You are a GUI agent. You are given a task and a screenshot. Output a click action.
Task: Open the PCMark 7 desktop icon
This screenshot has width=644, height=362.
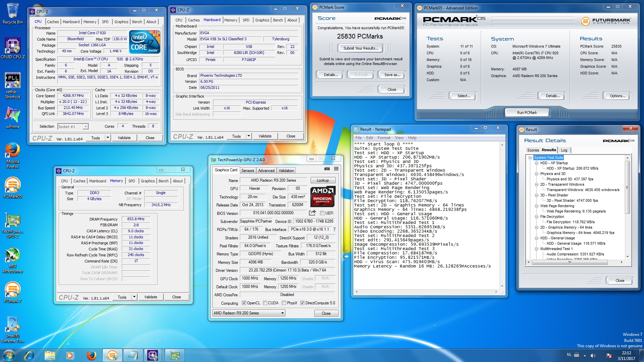[13, 292]
